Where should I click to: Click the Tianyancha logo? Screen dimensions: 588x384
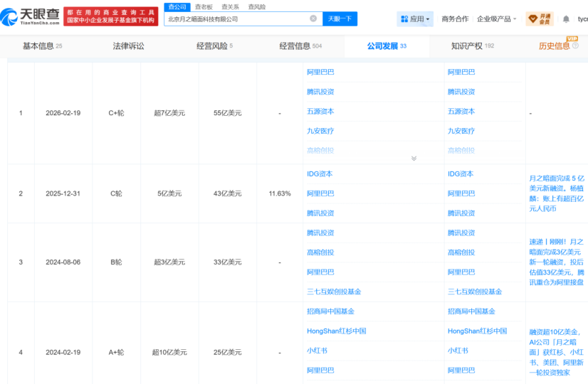30,16
